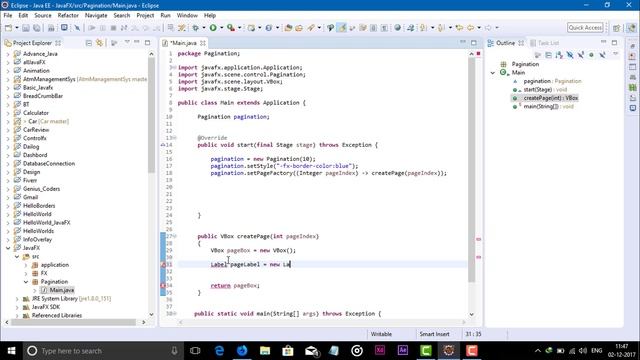Toggle Link with Editor in Project Explorer
Screen dimensions: 640x360
(x=100, y=43)
